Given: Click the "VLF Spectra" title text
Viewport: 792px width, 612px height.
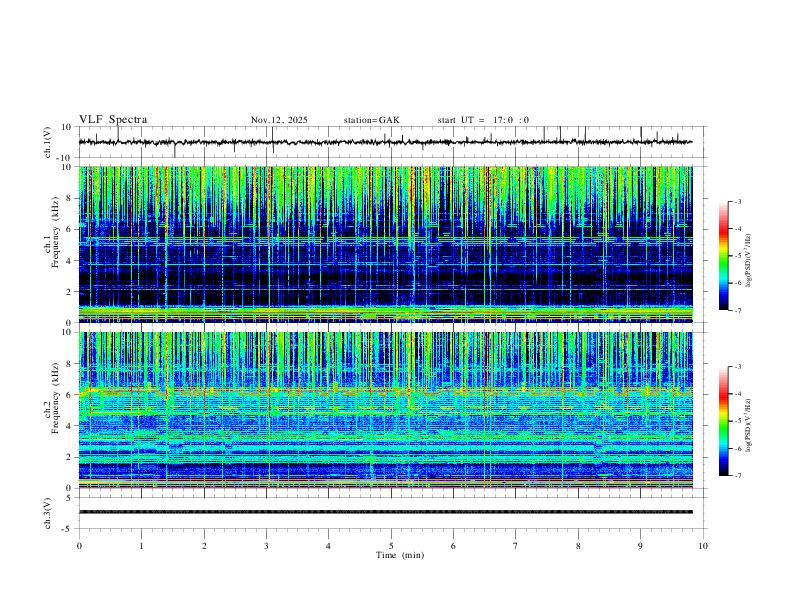Looking at the screenshot, I should pos(113,120).
